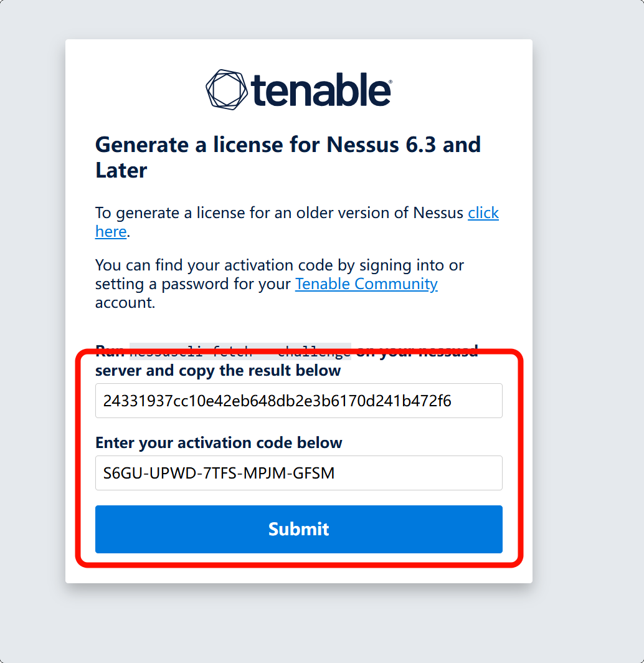Image resolution: width=644 pixels, height=663 pixels.
Task: Follow the "click" link for older Nessus
Action: 483,213
